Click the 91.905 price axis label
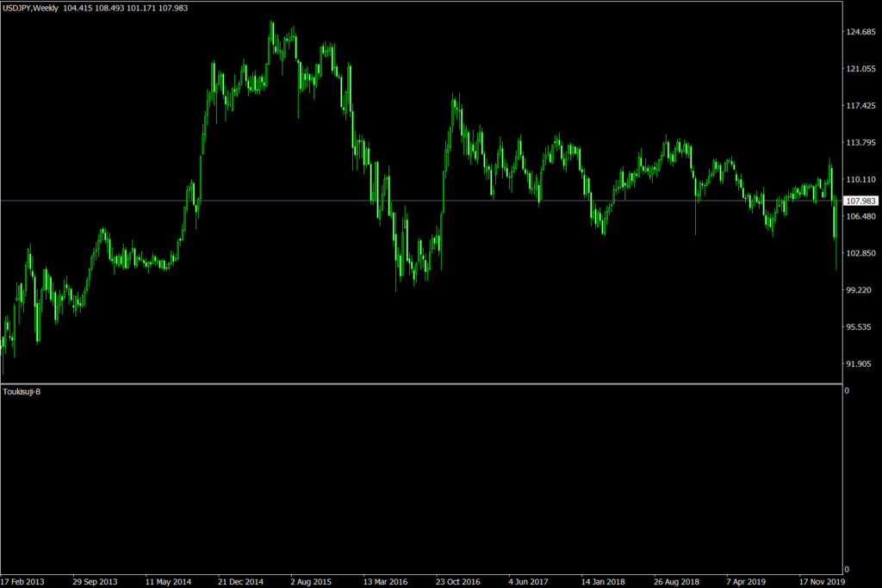The height and width of the screenshot is (588, 882). 861,364
